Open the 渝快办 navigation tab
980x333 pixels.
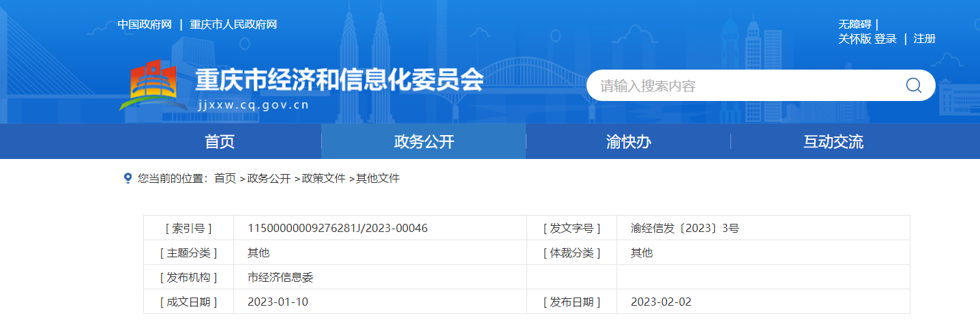[x=629, y=142]
